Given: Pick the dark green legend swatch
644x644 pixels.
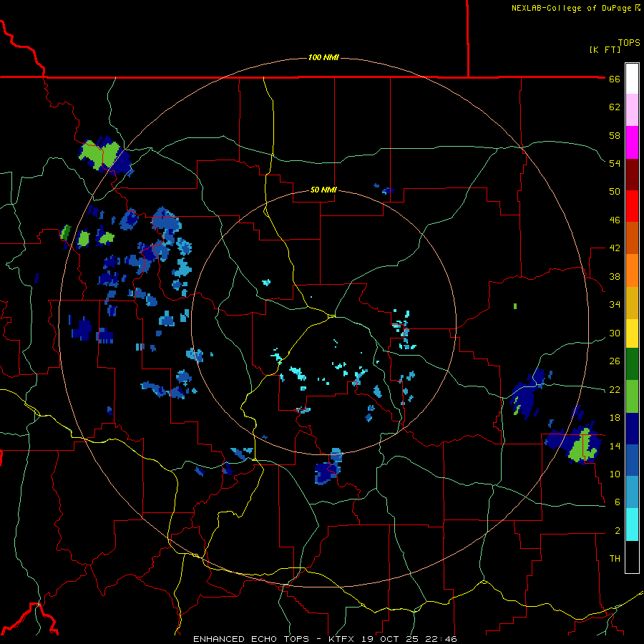Looking at the screenshot, I should [x=632, y=364].
